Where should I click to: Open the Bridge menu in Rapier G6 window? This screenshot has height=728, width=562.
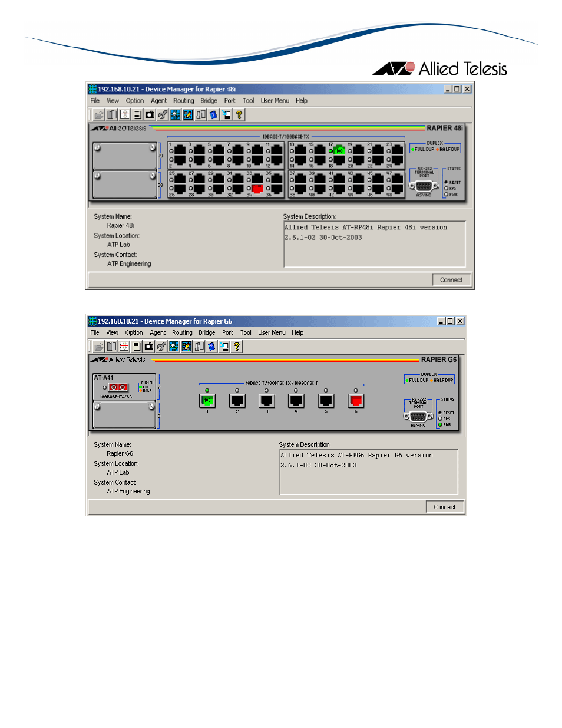(x=207, y=333)
